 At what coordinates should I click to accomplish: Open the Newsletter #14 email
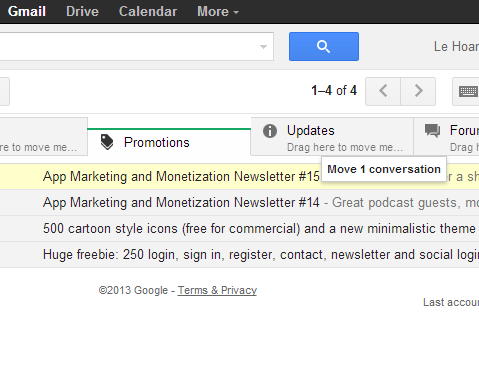pyautogui.click(x=239, y=202)
